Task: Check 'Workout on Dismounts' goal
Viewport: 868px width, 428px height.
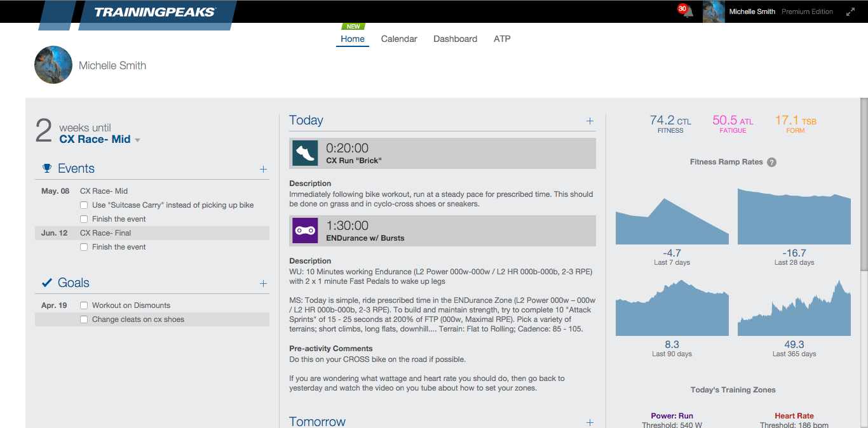Action: [84, 305]
